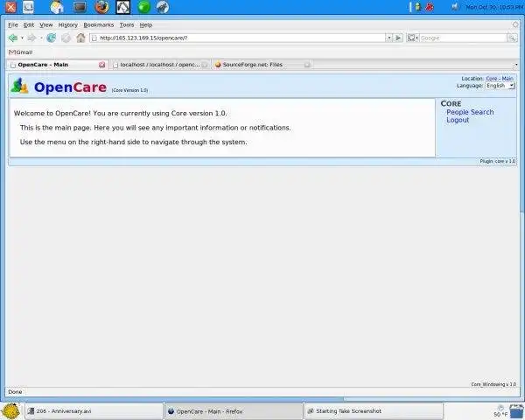525x420 pixels.
Task: Click the 50 °F weather applet
Action: pos(500,411)
